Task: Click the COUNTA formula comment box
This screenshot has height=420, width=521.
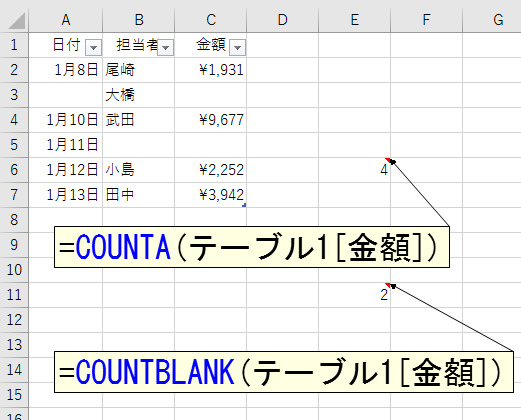Action: pos(252,247)
